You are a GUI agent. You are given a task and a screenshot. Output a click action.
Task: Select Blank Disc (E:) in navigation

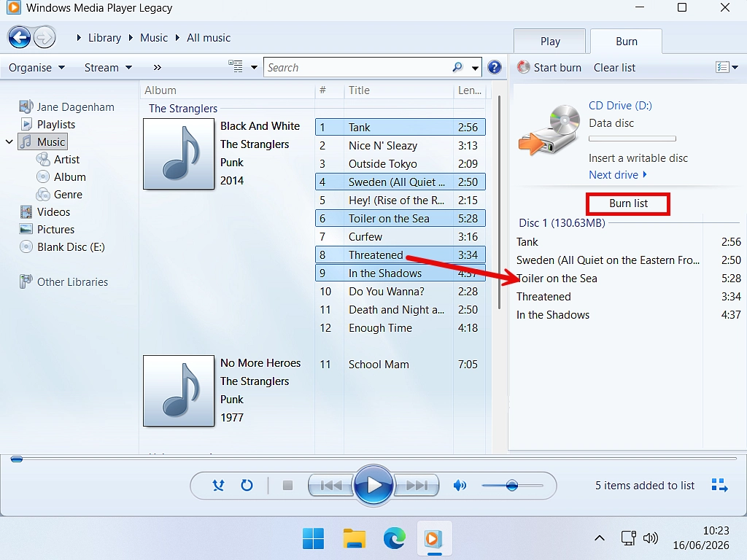click(62, 247)
